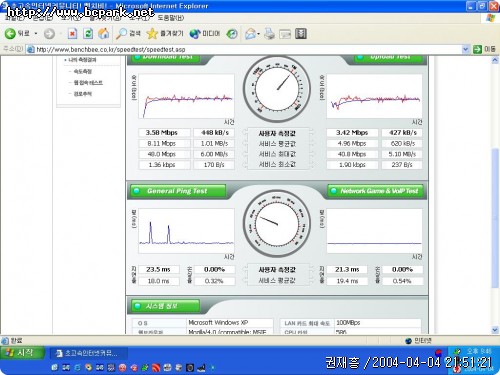Open the 경로추적 sidebar link

(83, 94)
